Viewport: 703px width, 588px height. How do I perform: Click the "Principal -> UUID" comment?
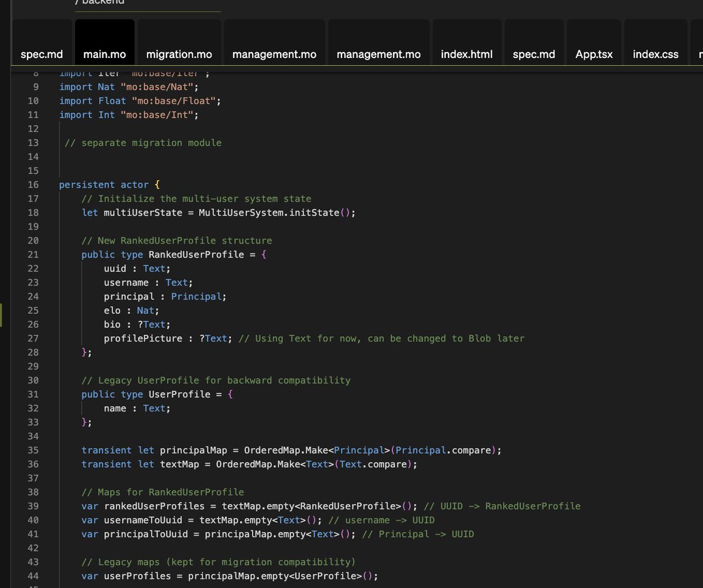click(x=418, y=535)
